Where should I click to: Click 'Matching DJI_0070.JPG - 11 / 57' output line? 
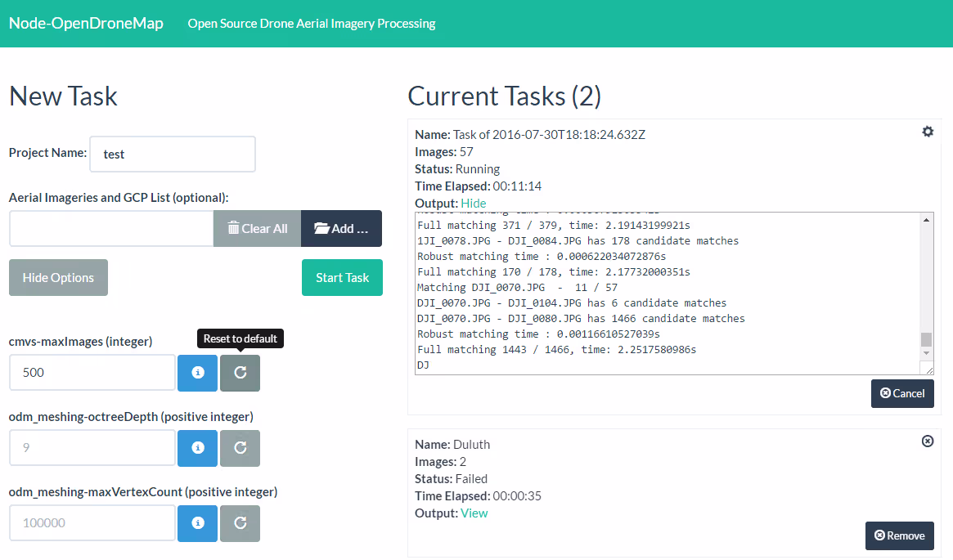pos(517,287)
